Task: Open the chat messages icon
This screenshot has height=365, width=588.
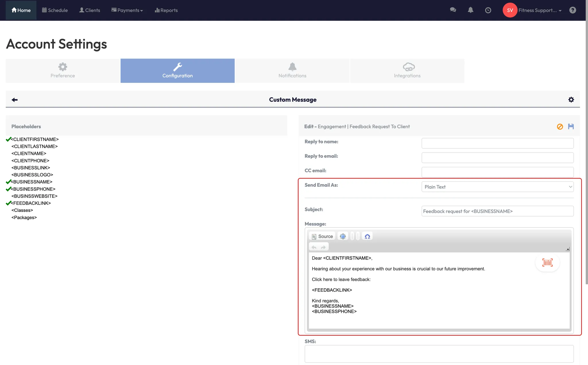Action: pyautogui.click(x=453, y=10)
